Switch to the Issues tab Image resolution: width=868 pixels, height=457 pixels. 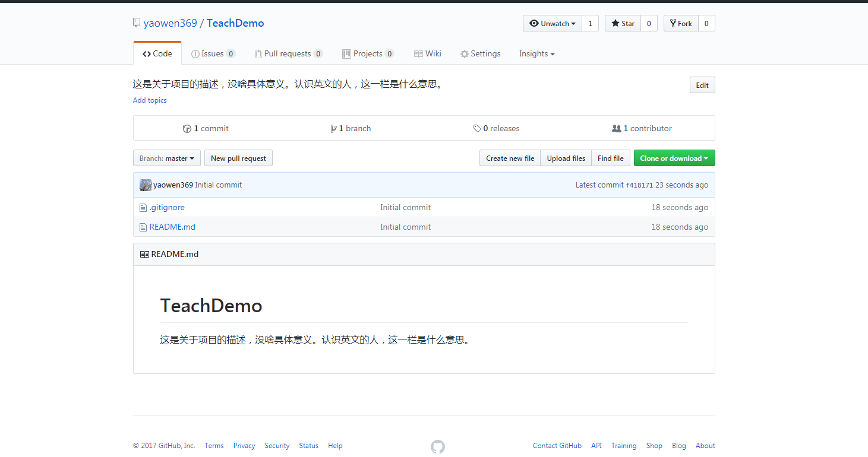tap(213, 54)
